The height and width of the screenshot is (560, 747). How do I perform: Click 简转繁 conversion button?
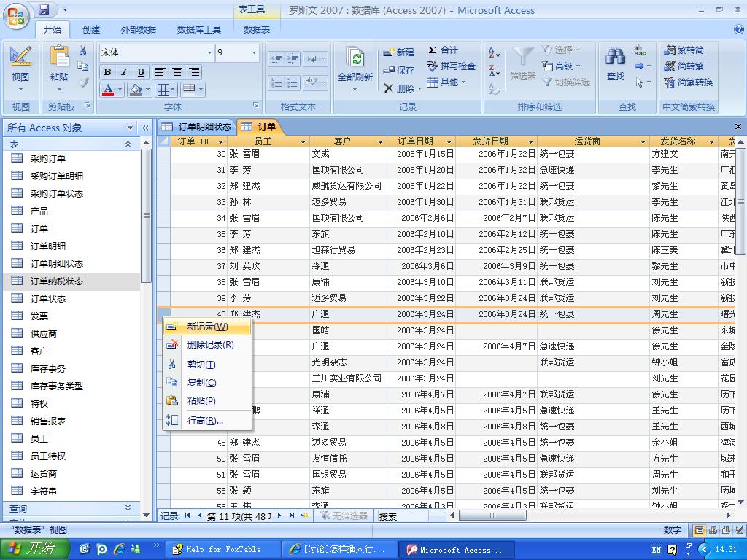point(685,66)
